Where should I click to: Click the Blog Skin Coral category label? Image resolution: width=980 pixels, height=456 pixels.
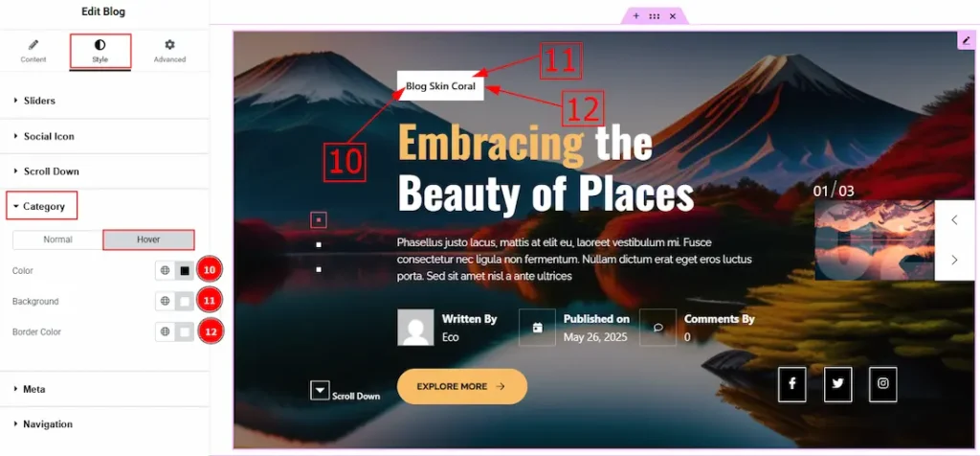[440, 86]
